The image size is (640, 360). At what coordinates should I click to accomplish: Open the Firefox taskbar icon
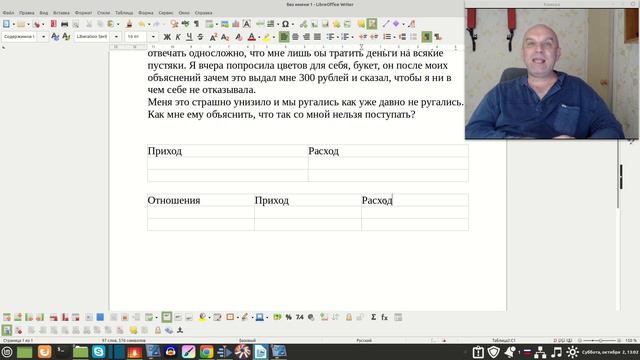coord(44,352)
